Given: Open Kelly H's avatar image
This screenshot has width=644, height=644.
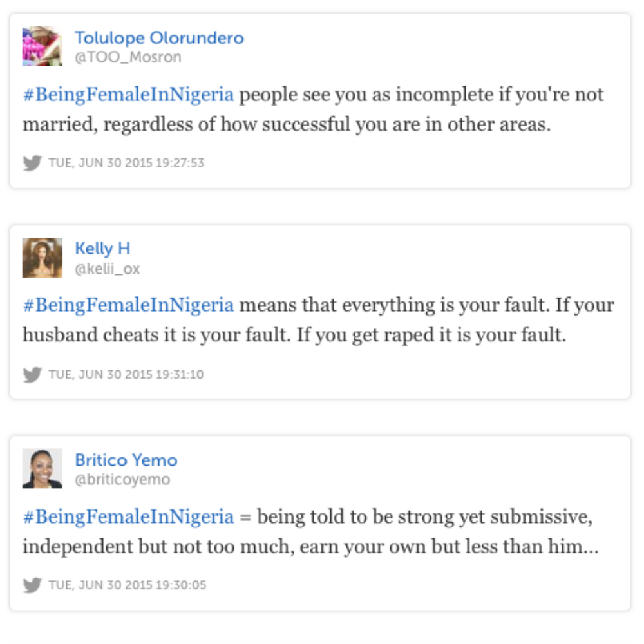Looking at the screenshot, I should tap(43, 258).
